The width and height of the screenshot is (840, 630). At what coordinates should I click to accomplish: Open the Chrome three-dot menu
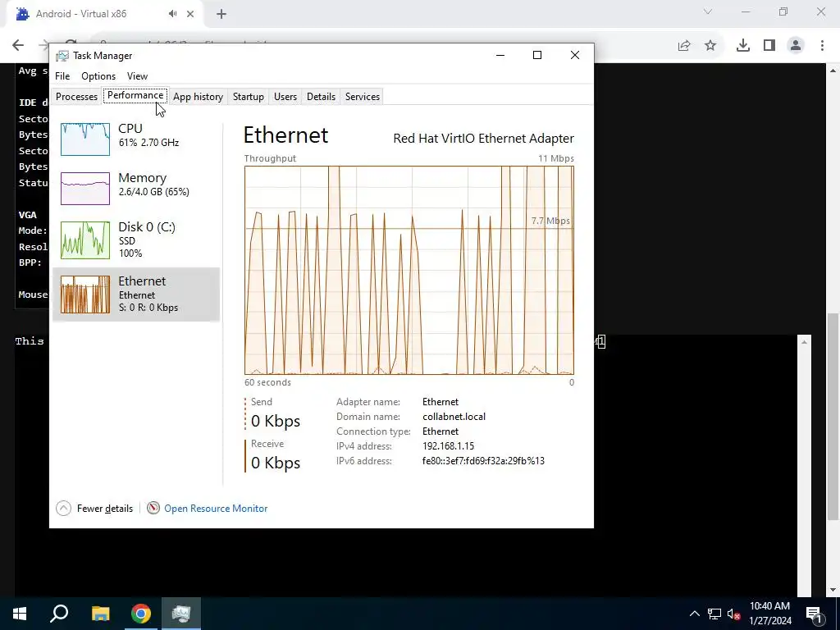822,46
